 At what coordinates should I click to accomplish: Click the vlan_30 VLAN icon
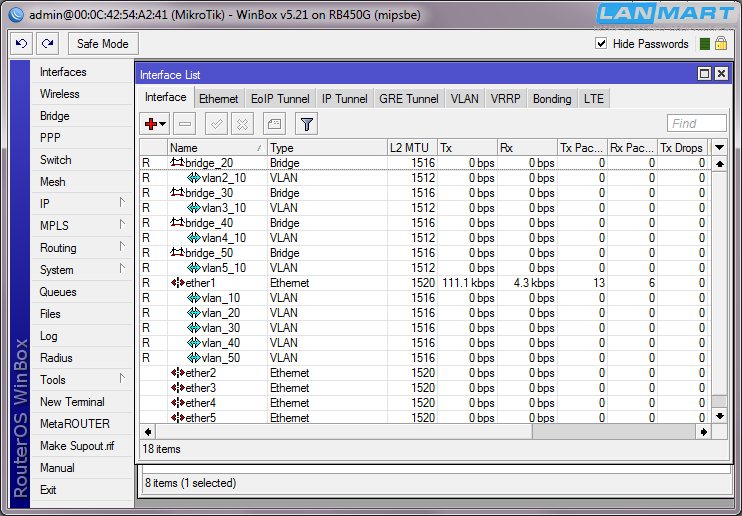194,328
